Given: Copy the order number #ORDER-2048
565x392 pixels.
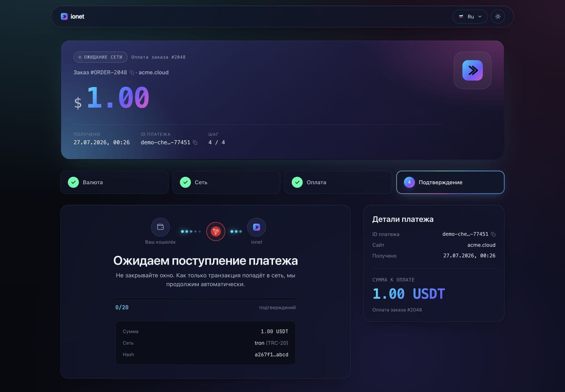Looking at the screenshot, I should (132, 73).
